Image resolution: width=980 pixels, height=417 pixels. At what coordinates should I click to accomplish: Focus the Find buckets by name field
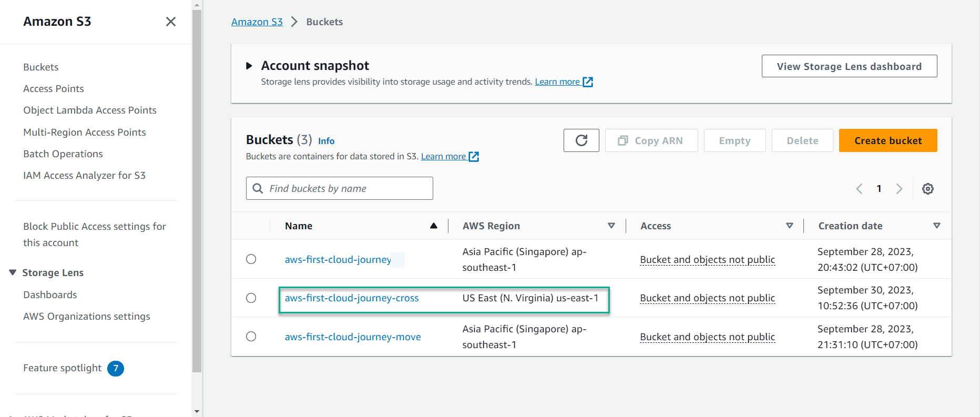(x=340, y=188)
